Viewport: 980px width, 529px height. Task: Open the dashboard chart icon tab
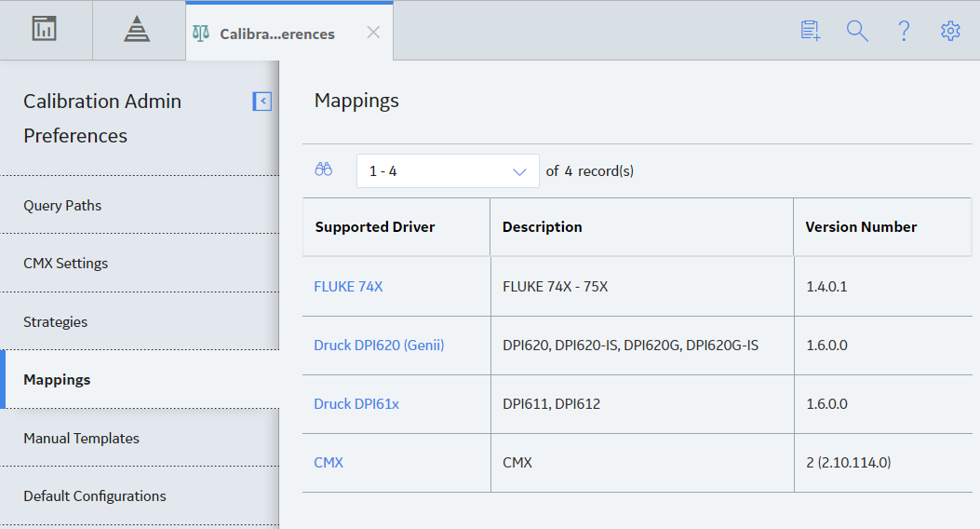tap(45, 29)
